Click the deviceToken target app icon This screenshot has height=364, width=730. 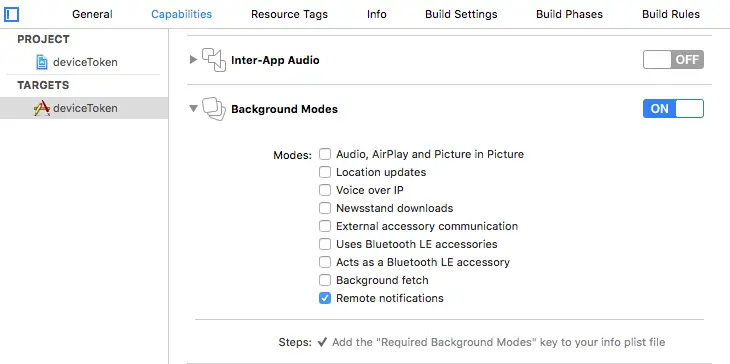point(41,108)
